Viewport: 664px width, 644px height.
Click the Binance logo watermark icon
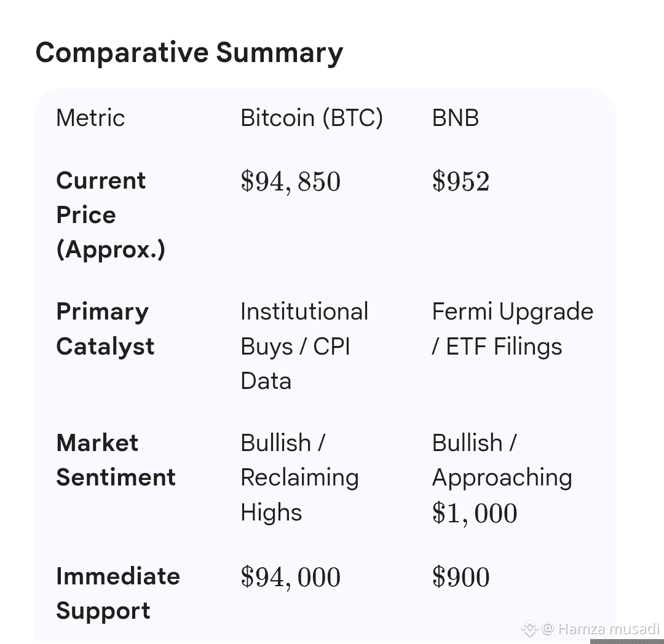point(529,629)
